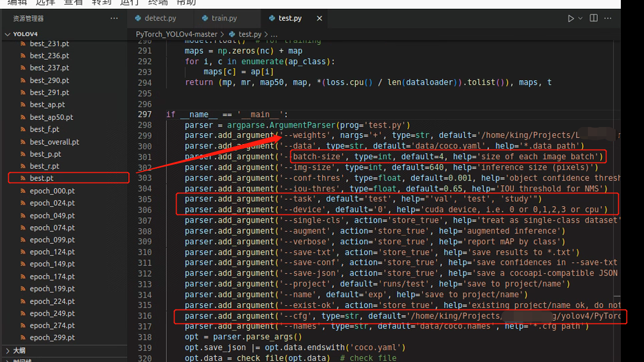
Task: Click the 资源管理器 panel title
Action: pos(28,19)
